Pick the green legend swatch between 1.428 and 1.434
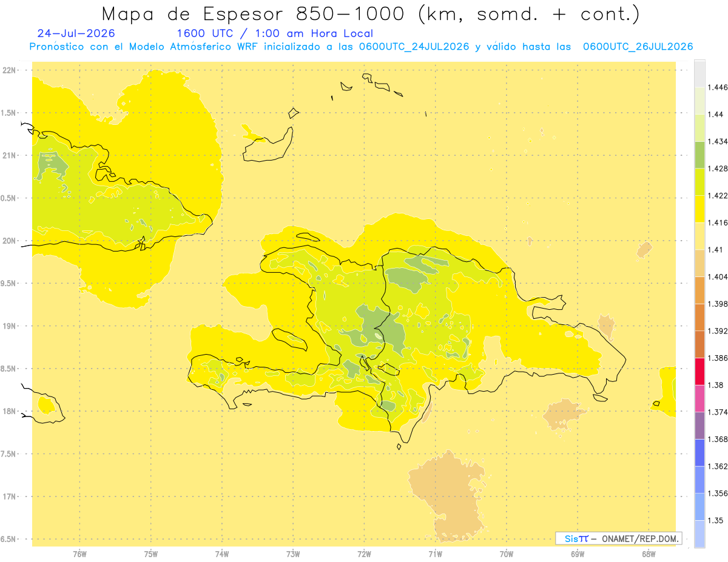 [699, 155]
